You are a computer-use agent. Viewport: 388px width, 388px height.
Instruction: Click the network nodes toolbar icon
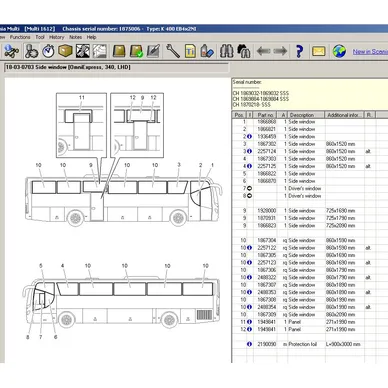pos(12,51)
